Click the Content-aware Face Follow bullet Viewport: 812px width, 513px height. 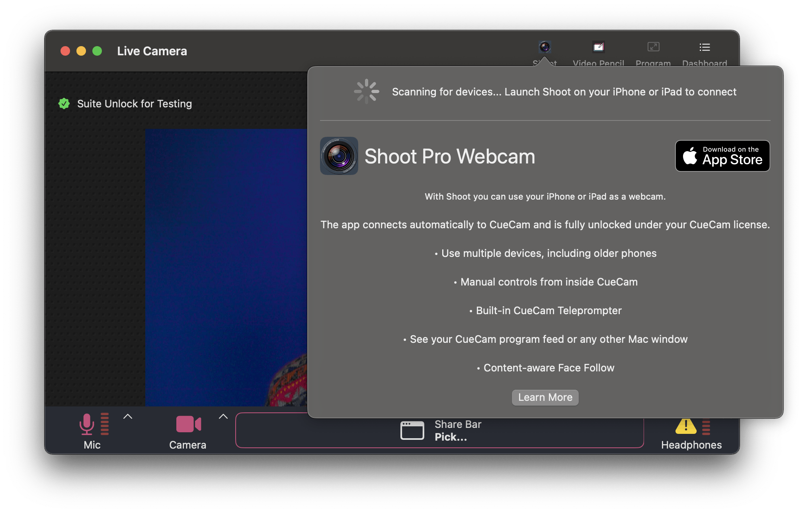pos(545,368)
